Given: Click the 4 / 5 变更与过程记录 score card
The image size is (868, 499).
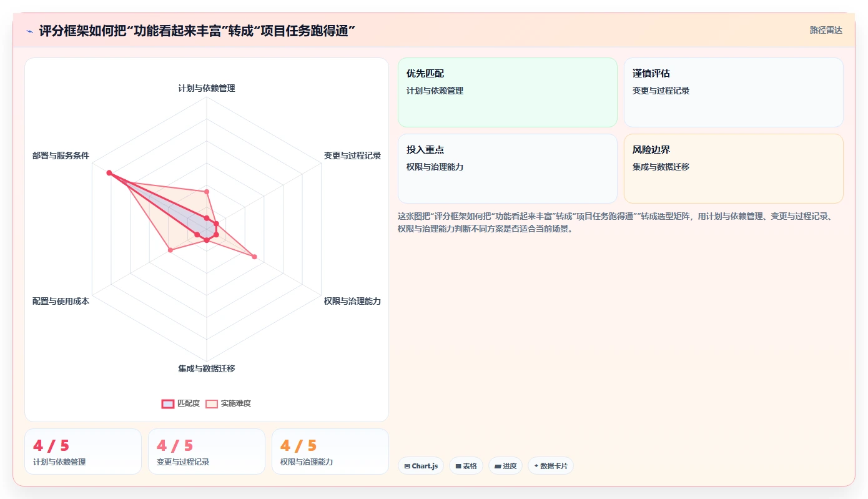Looking at the screenshot, I should [207, 452].
